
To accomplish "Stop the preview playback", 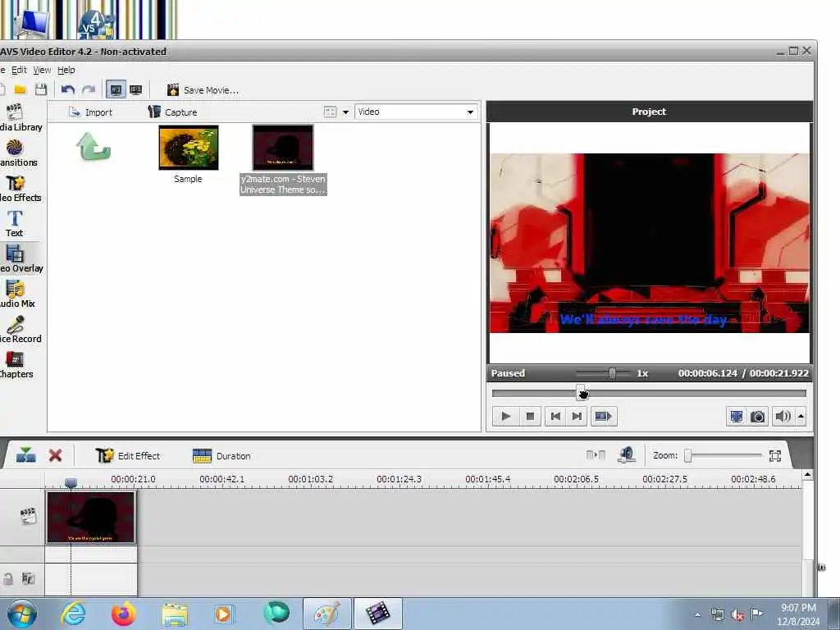I will 531,416.
